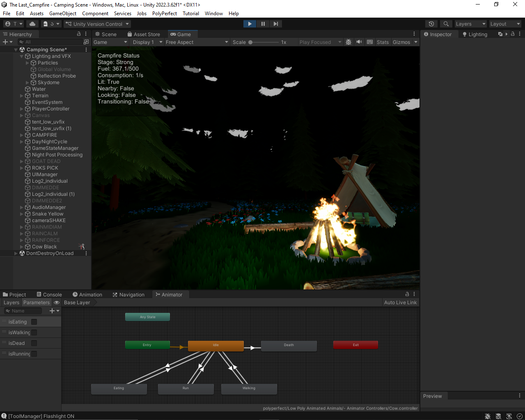Expand the Cow Black object in Hierarchy

(x=22, y=247)
